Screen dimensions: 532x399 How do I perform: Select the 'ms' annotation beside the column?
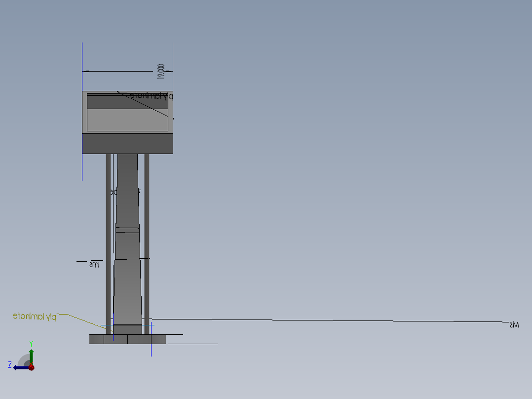click(94, 265)
